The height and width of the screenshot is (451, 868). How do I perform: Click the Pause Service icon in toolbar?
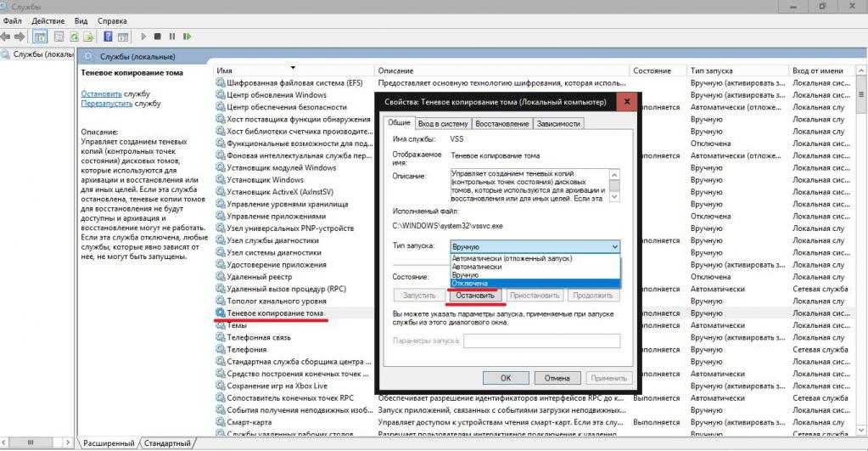(x=171, y=37)
